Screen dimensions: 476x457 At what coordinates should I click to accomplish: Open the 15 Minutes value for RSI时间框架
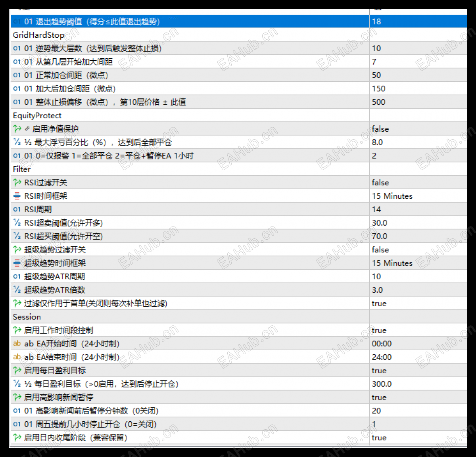392,196
